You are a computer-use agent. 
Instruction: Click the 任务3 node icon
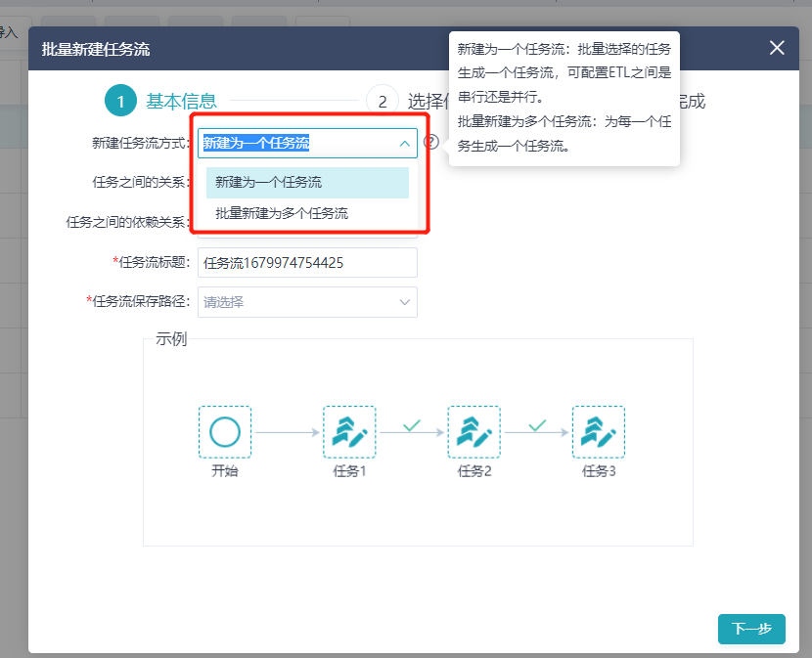598,432
